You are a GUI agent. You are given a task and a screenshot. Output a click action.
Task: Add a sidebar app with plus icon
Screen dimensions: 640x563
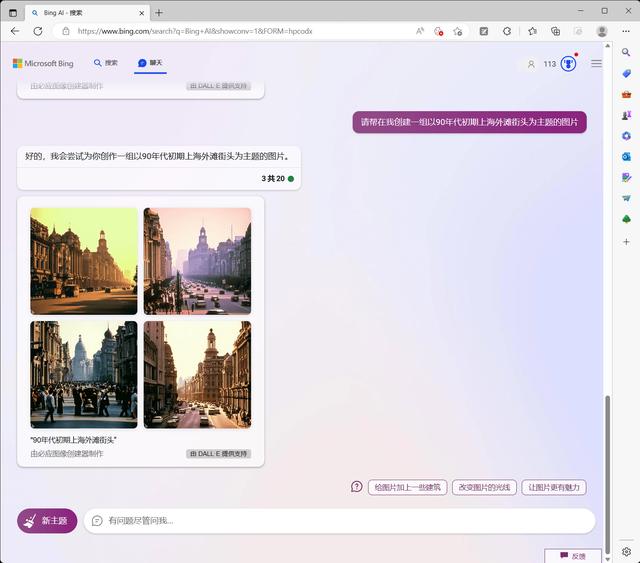coord(626,242)
